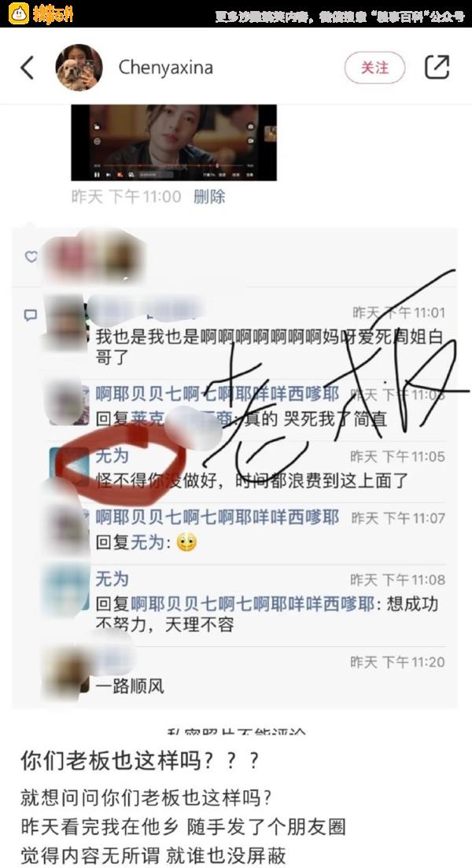Viewport: 472px width, 868px height.
Task: Click the 无为 name at 11:08
Action: click(x=112, y=579)
